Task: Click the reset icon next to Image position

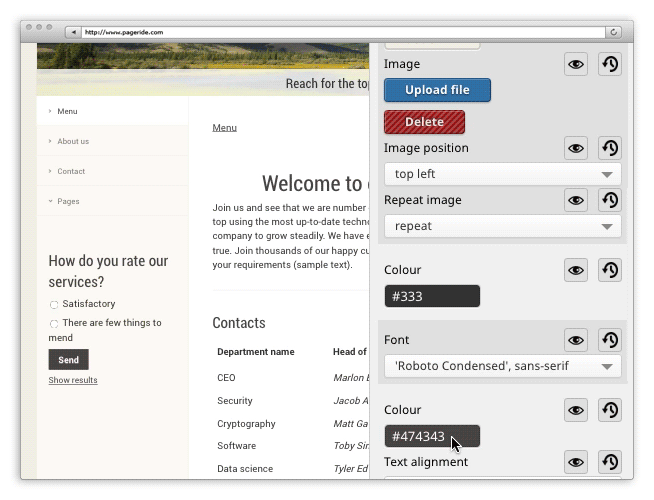Action: [x=609, y=148]
